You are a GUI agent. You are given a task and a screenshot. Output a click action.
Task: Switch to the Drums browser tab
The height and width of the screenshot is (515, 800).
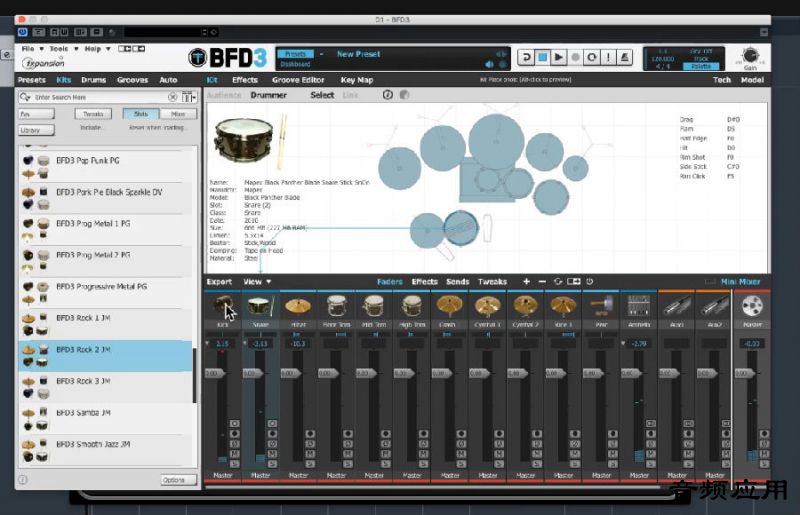coord(93,80)
